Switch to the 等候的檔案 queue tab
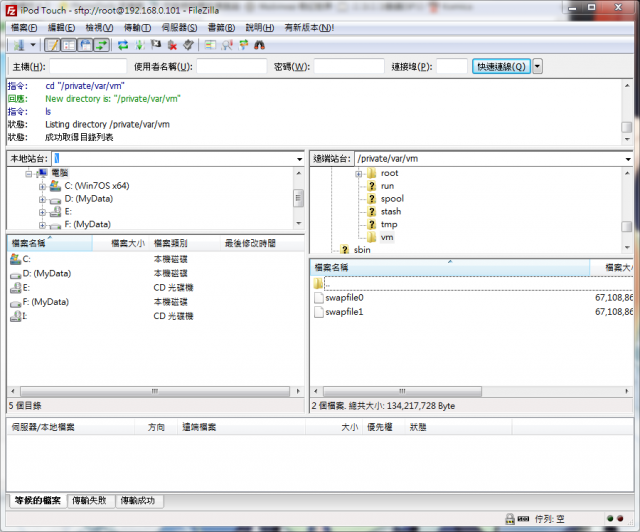The width and height of the screenshot is (640, 532). tap(38, 500)
